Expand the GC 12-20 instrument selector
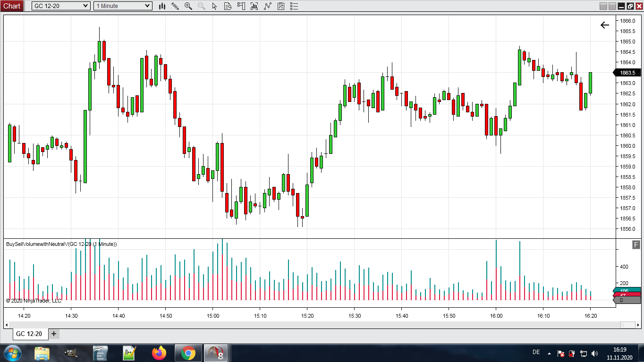The height and width of the screenshot is (362, 644). pyautogui.click(x=61, y=6)
